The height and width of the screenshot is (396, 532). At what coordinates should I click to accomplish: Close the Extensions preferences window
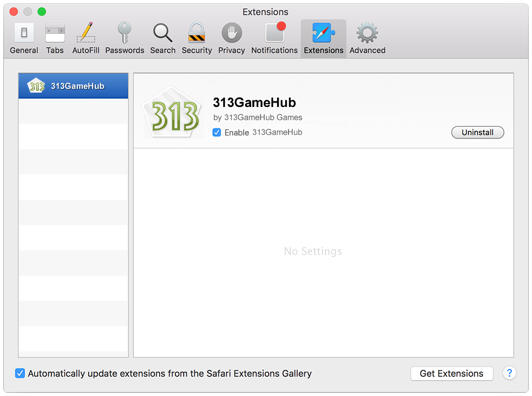click(x=14, y=12)
